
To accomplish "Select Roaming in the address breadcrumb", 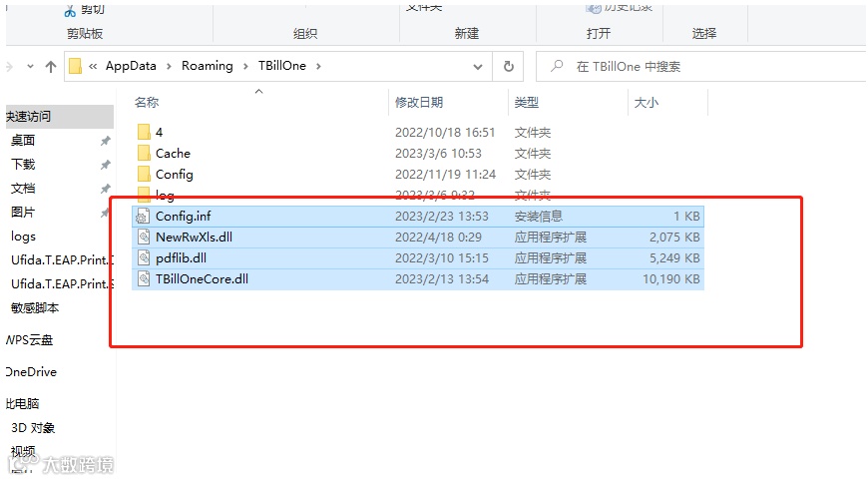I will coord(208,66).
